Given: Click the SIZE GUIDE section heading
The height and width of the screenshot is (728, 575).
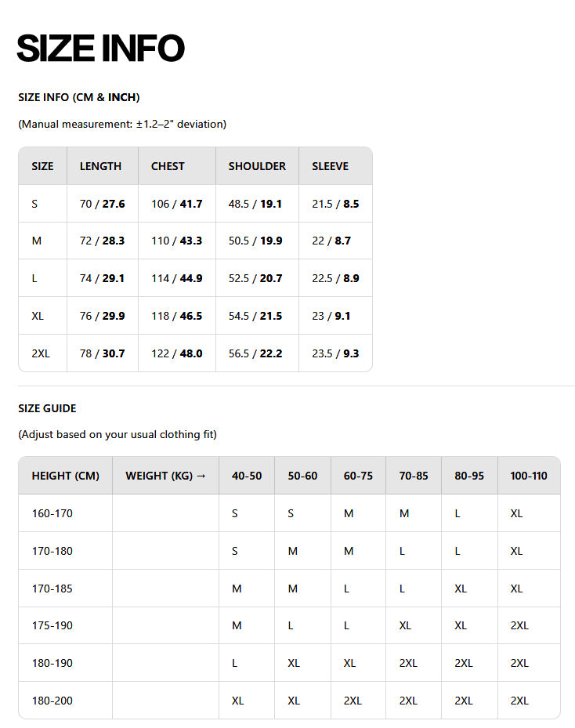Looking at the screenshot, I should [x=47, y=408].
